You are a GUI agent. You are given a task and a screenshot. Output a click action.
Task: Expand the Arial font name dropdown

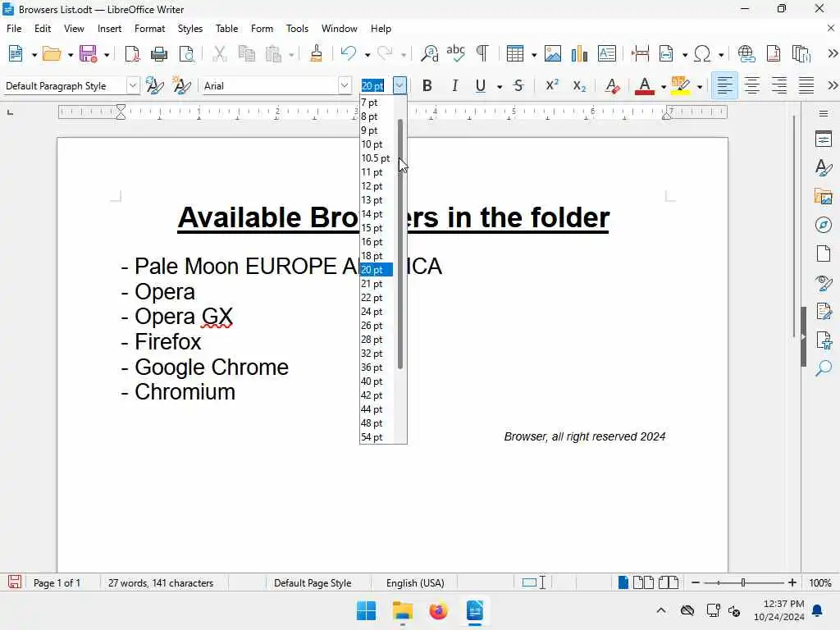345,85
